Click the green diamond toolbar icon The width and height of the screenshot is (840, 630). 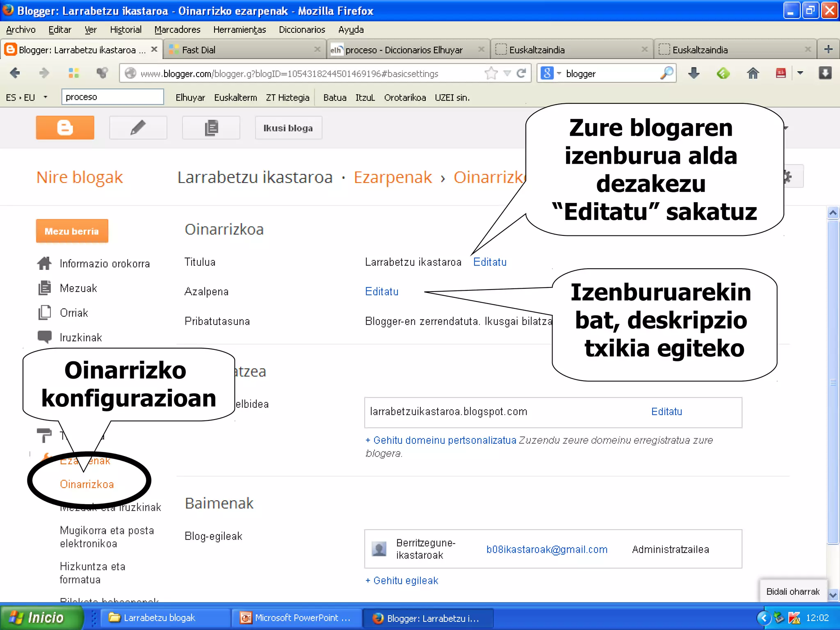click(723, 73)
